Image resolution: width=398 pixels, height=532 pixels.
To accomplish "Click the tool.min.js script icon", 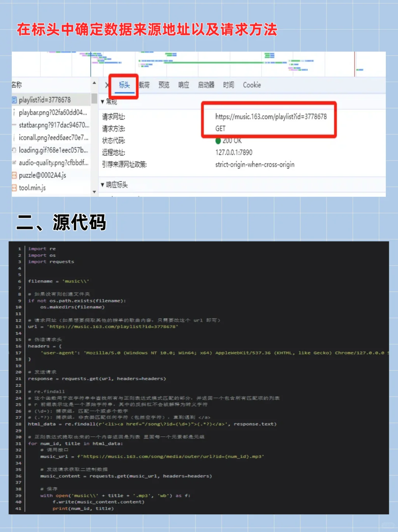I will point(14,188).
